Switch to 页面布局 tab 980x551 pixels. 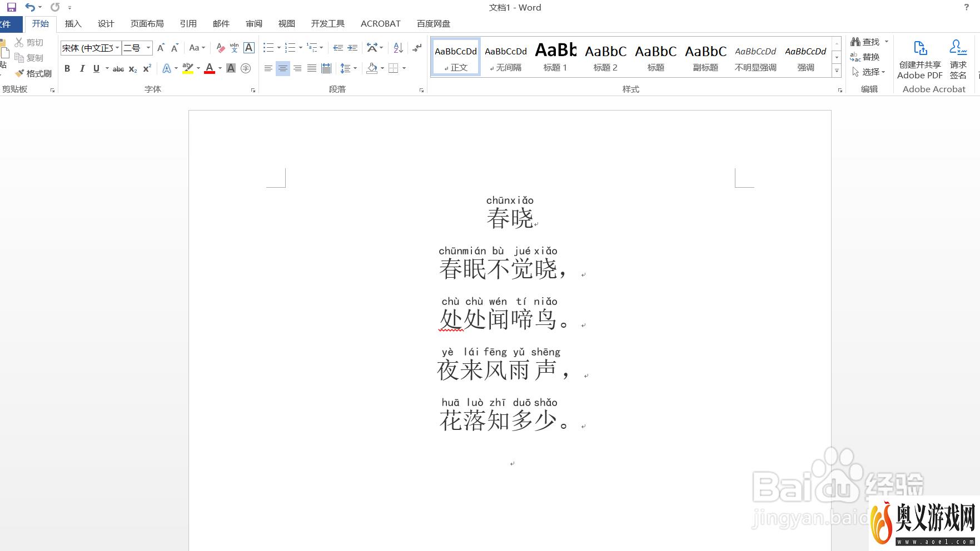pyautogui.click(x=147, y=23)
